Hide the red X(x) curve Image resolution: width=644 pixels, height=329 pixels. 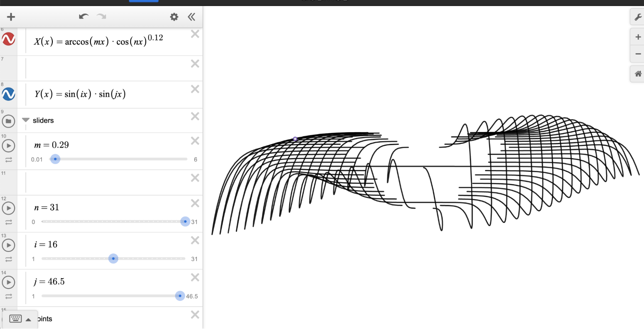click(x=9, y=39)
